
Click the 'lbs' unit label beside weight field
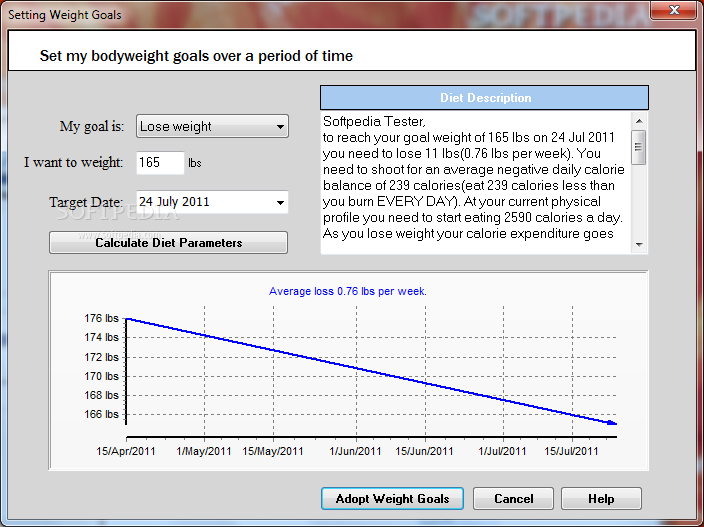pyautogui.click(x=194, y=163)
